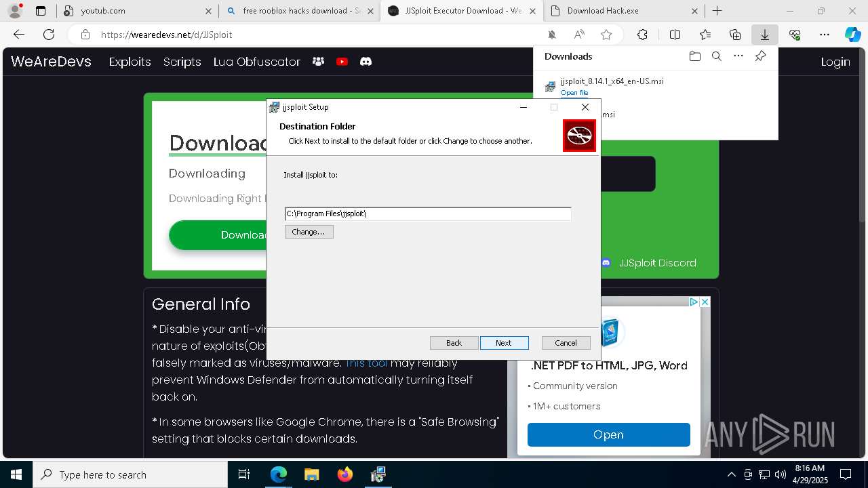This screenshot has width=868, height=488.
Task: View site information lock icon
Action: tap(85, 35)
